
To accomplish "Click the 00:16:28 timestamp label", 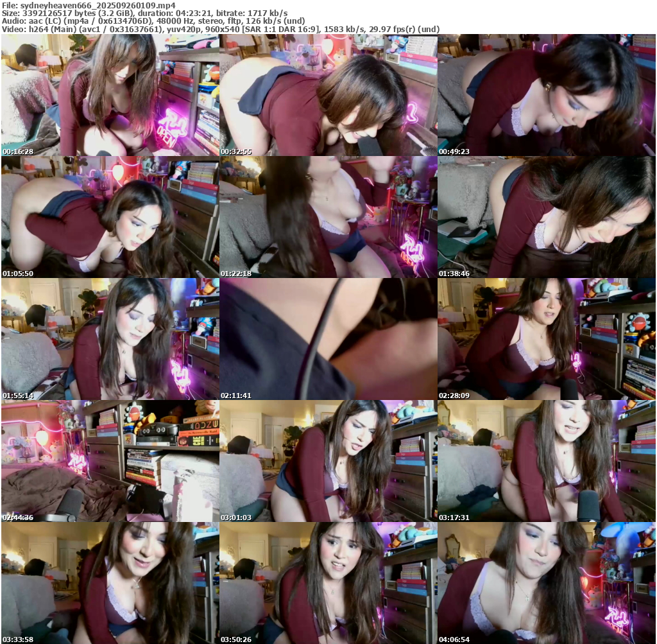I will click(18, 152).
